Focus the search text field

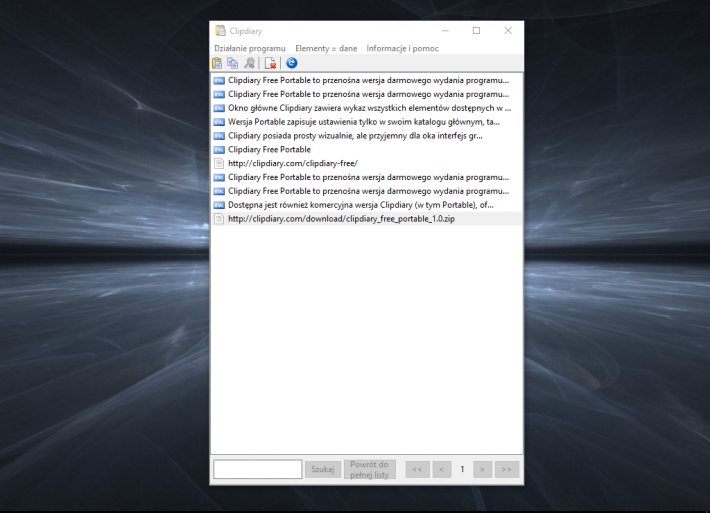point(258,469)
